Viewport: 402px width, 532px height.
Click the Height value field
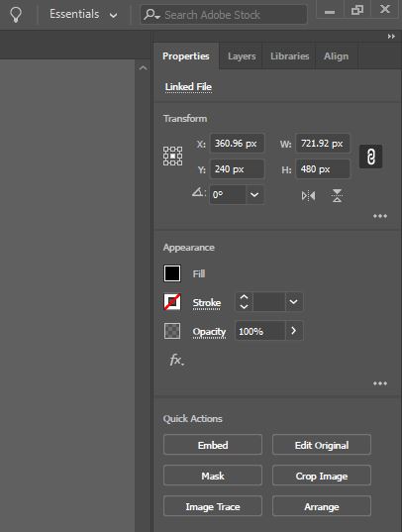tap(323, 169)
